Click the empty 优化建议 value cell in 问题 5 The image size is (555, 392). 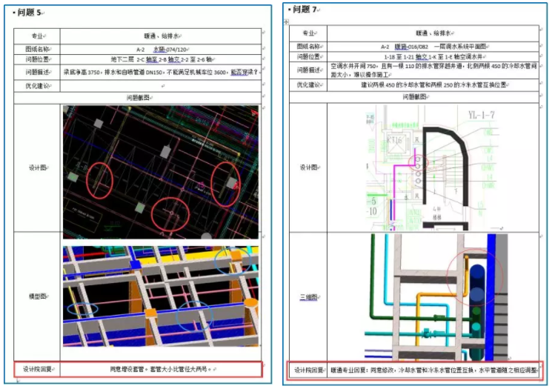tap(160, 85)
